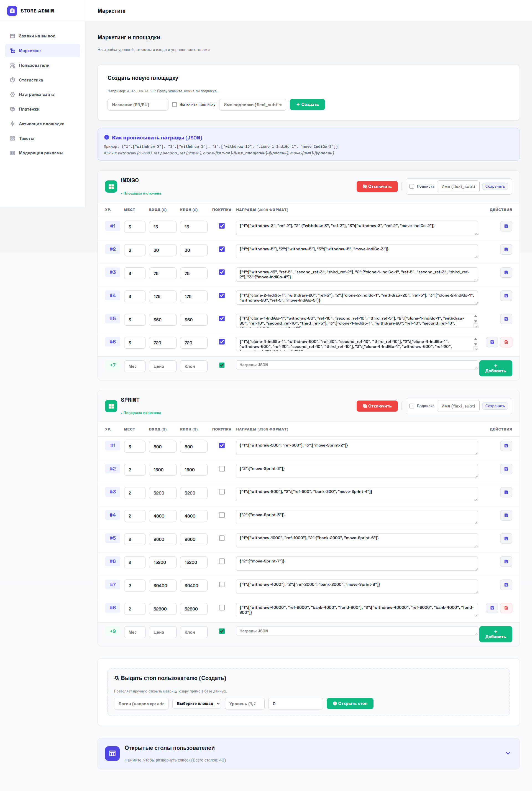Check purchase checkbox for SPRINT level #2
Image resolution: width=532 pixels, height=791 pixels.
(222, 469)
